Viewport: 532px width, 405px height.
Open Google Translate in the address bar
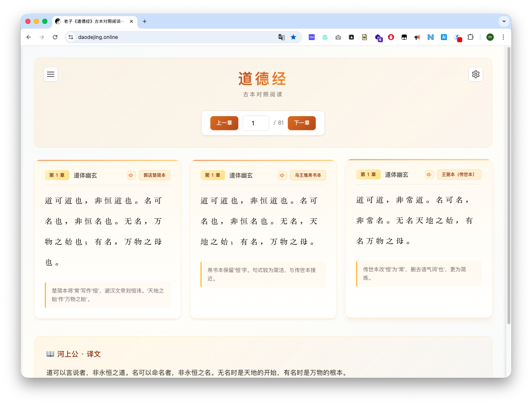pyautogui.click(x=281, y=37)
